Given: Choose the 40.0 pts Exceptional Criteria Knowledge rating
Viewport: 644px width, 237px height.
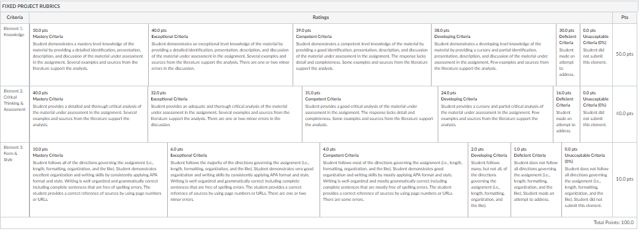Looking at the screenshot, I should coord(220,55).
